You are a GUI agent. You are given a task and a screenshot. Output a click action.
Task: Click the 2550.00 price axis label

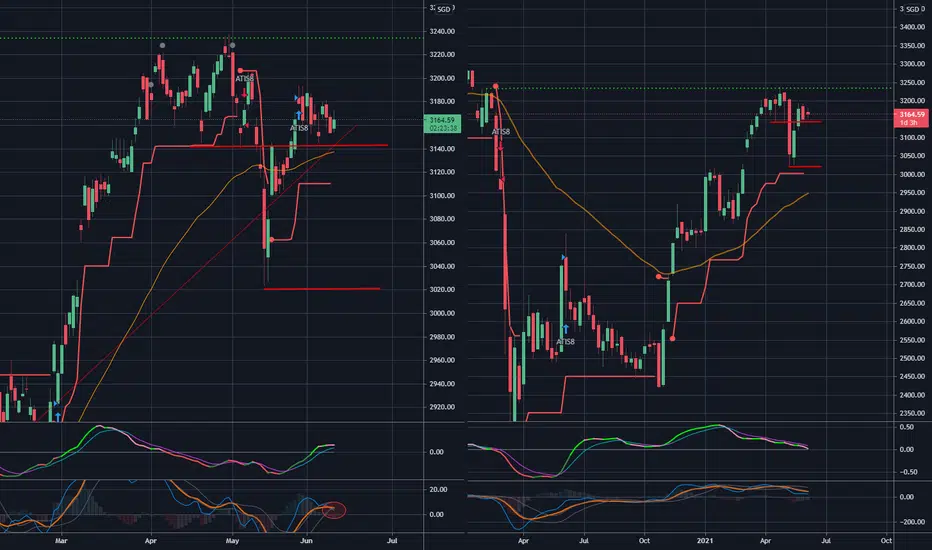tap(912, 340)
